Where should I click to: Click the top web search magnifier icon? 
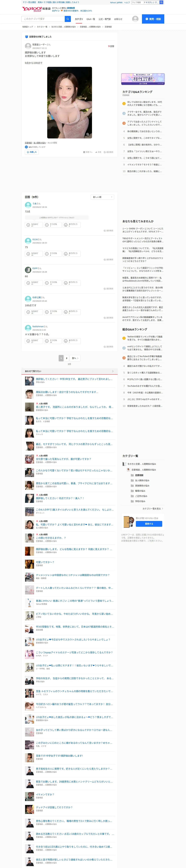coord(161,2)
